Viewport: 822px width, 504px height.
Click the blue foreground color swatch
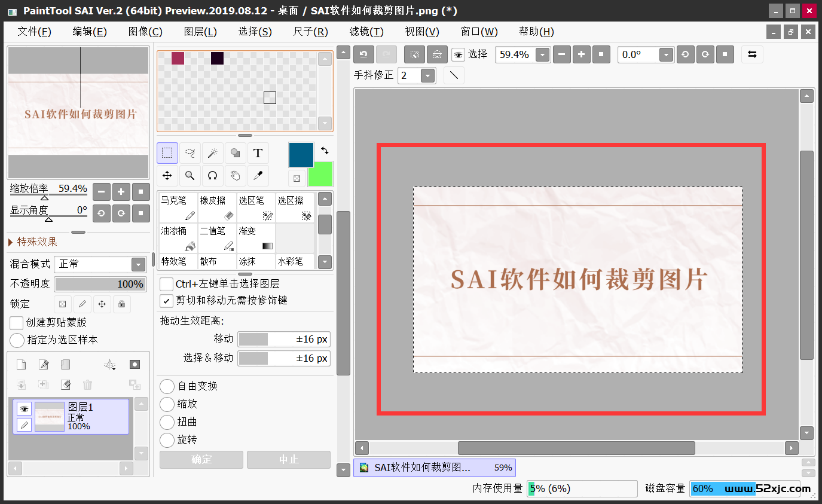pos(301,154)
